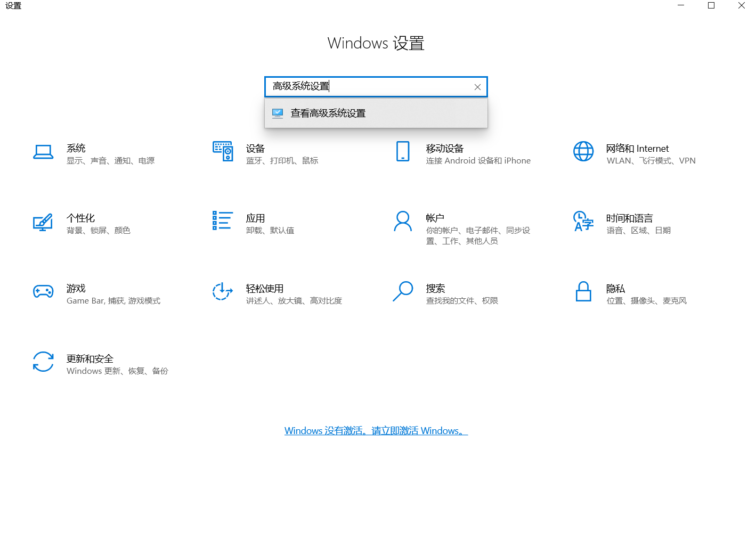Click the 背景、锁屏、颜色 description

click(99, 231)
